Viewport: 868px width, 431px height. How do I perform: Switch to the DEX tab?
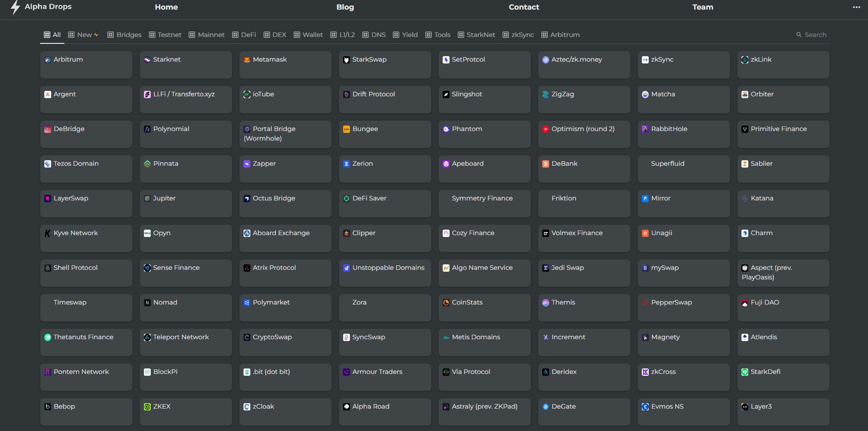275,35
